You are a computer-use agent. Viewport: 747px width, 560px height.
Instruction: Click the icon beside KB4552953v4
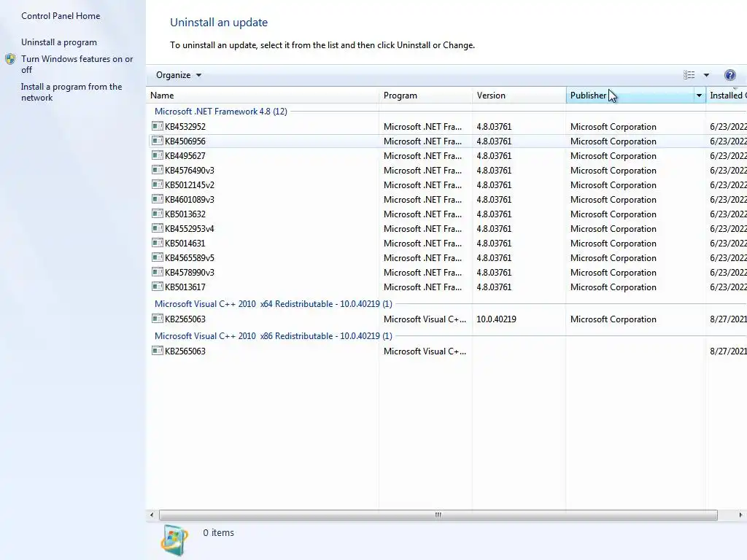tap(158, 228)
